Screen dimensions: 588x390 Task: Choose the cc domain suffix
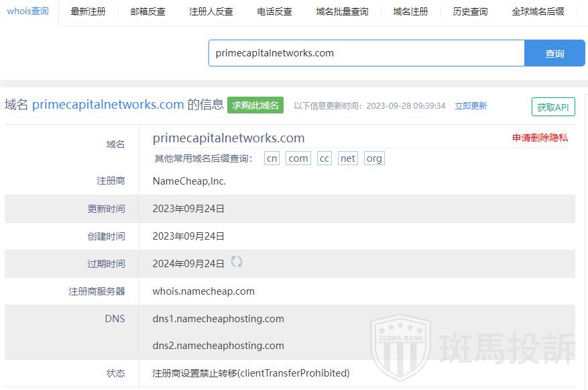click(325, 158)
